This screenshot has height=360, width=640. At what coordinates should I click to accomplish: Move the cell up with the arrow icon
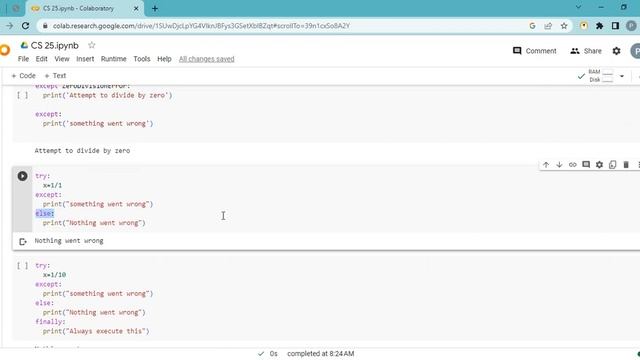(546, 165)
